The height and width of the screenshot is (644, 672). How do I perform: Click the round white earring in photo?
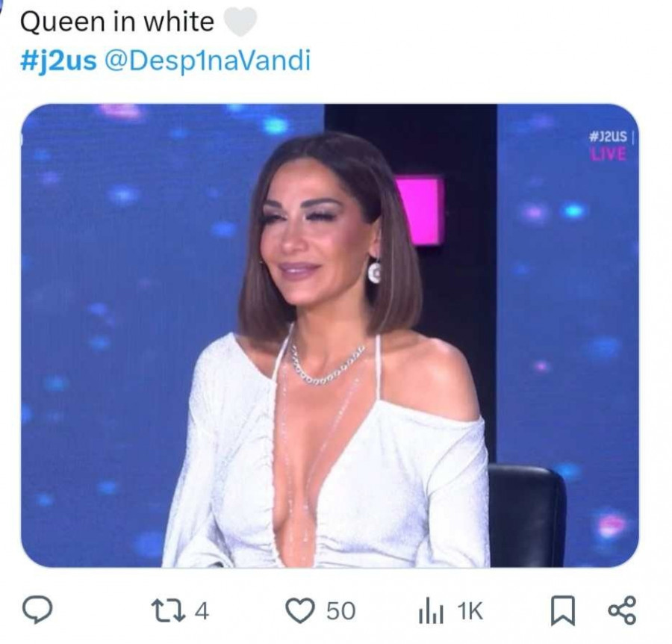click(x=374, y=272)
